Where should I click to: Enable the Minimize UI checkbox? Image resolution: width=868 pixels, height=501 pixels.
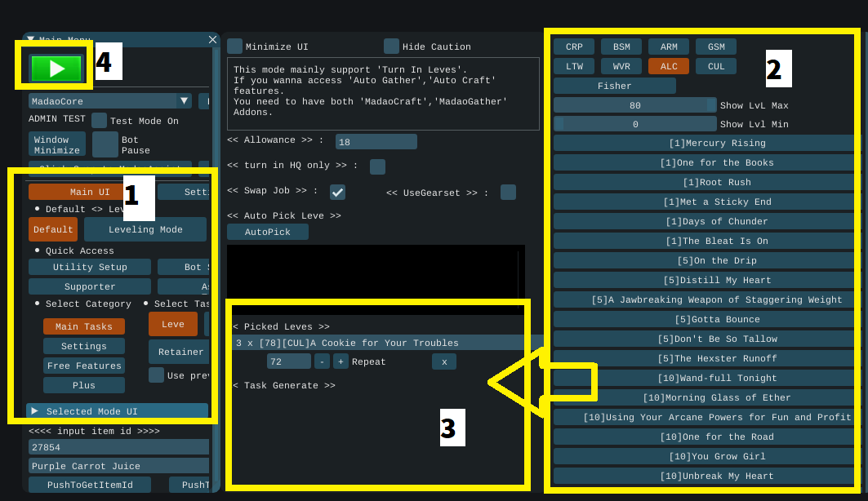(x=235, y=47)
